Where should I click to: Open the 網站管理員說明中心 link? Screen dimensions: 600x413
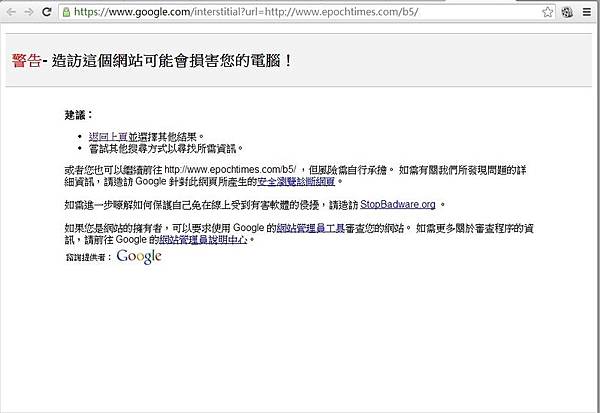tap(203, 240)
